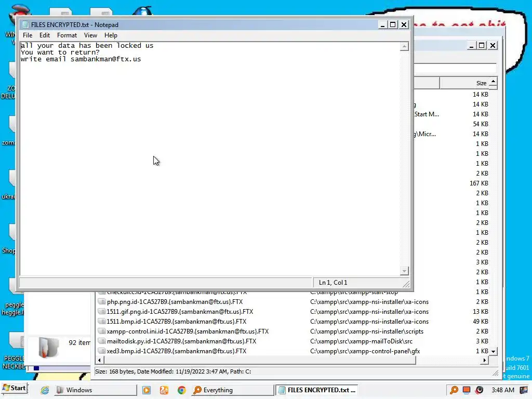Click the Notepad title bar document icon

25,24
